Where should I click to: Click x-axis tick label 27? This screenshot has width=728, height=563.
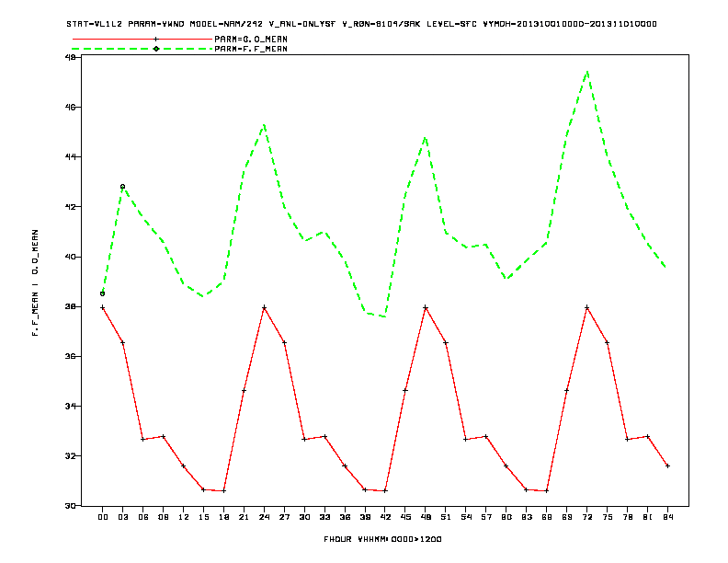(x=284, y=517)
